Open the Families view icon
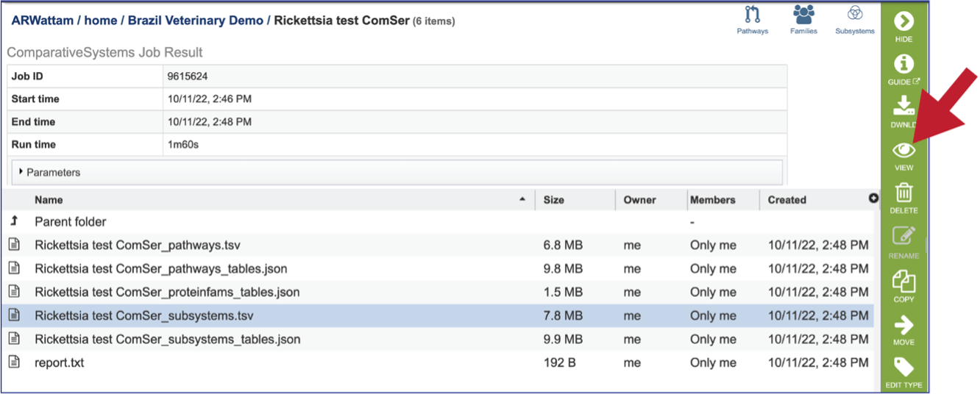 click(x=803, y=20)
